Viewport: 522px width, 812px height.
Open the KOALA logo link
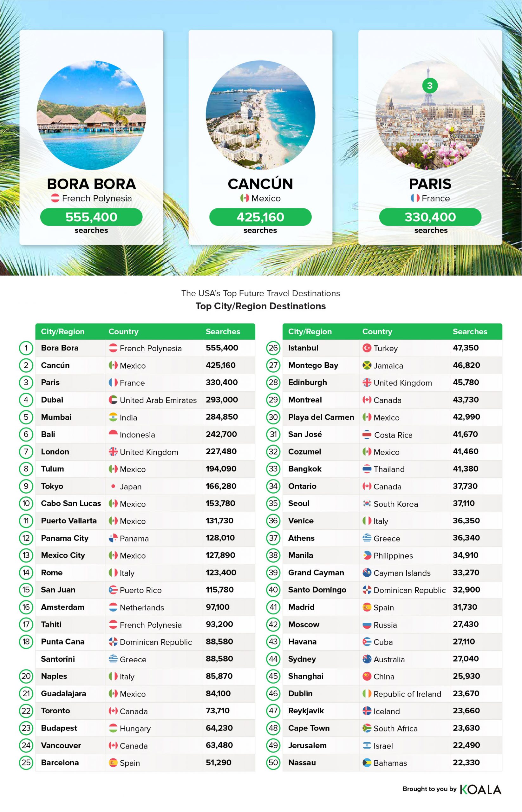481,789
